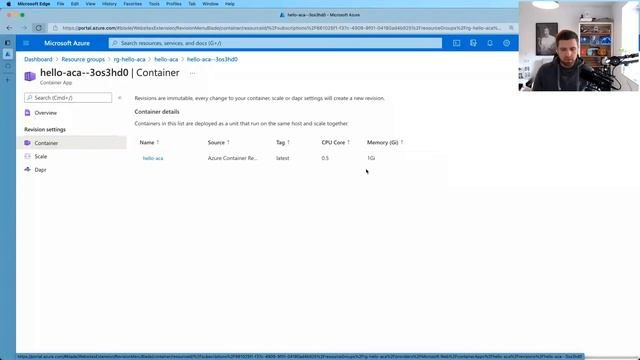Open the Azure portal hamburger menu
This screenshot has width=640, height=360.
point(26,43)
